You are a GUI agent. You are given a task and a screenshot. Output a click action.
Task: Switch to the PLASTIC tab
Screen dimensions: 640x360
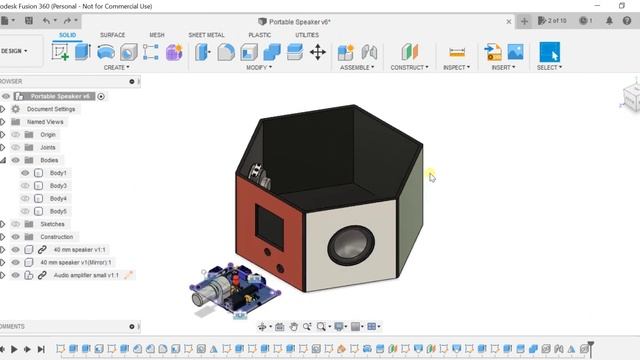[x=260, y=35]
